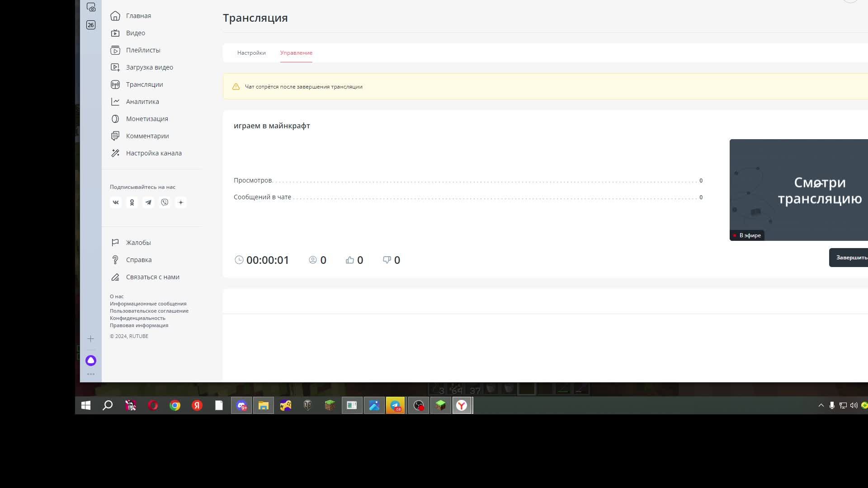868x488 pixels.
Task: Click the Telegram social icon
Action: pyautogui.click(x=148, y=202)
